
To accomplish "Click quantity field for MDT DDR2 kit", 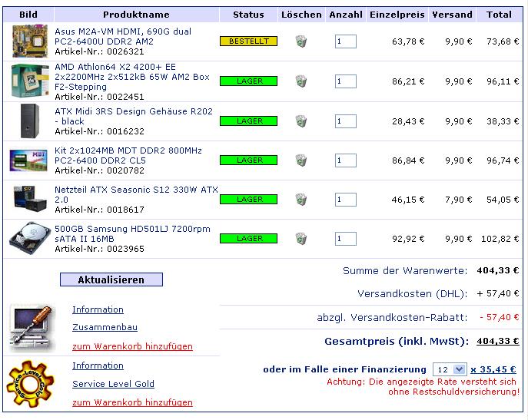I will coord(346,160).
